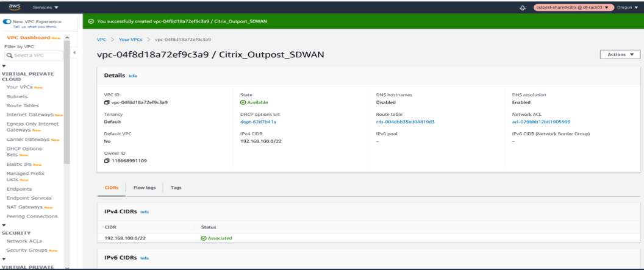Screen dimensions: 644x270
Task: Collapse the left navigation pane arrow
Action: coord(74,52)
